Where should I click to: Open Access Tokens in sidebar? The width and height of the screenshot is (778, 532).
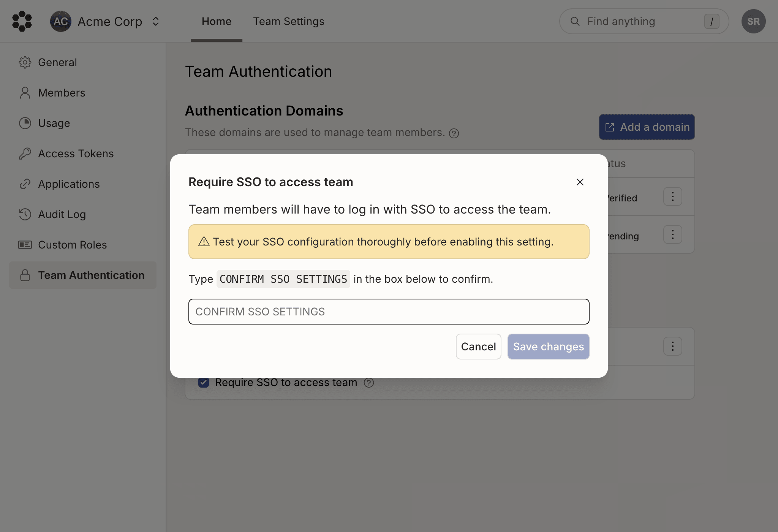click(83, 154)
